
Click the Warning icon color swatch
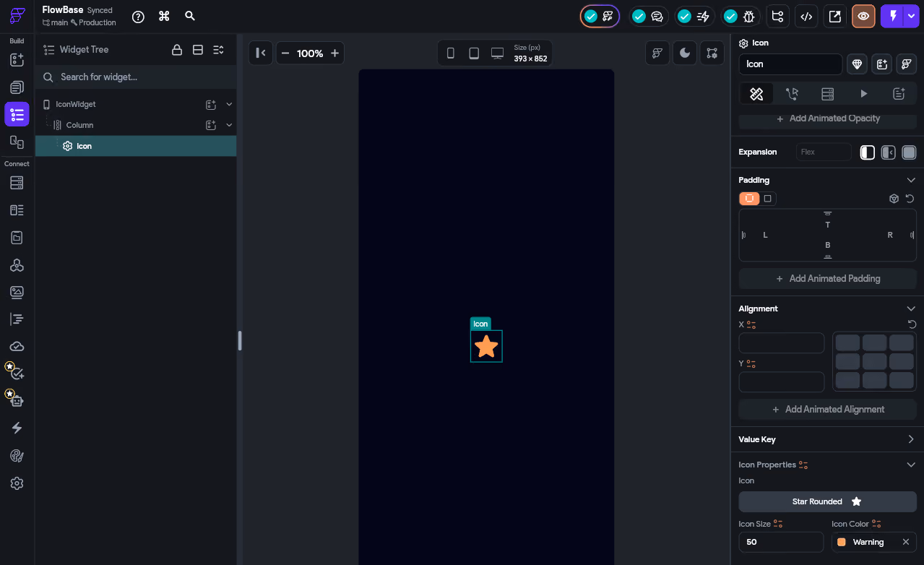[x=842, y=542]
